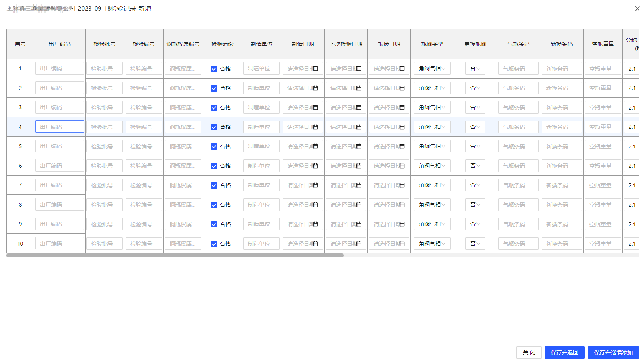
Task: Toggle 合格 checkbox in row 3
Action: pyautogui.click(x=214, y=108)
